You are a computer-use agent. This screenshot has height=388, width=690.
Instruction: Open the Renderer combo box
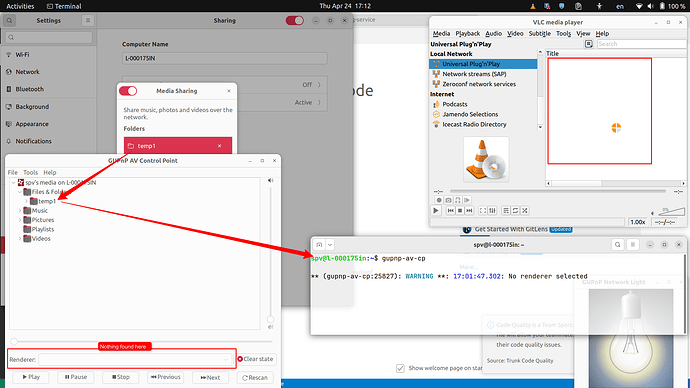coord(135,359)
